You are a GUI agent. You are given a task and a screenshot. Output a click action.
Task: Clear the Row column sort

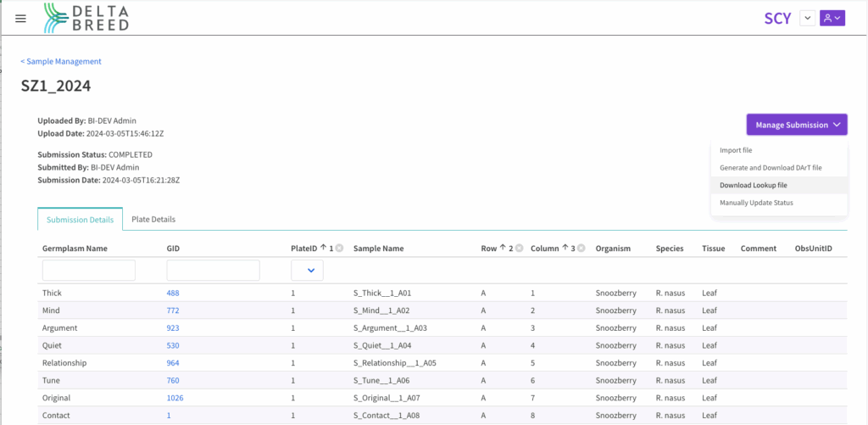(x=520, y=249)
